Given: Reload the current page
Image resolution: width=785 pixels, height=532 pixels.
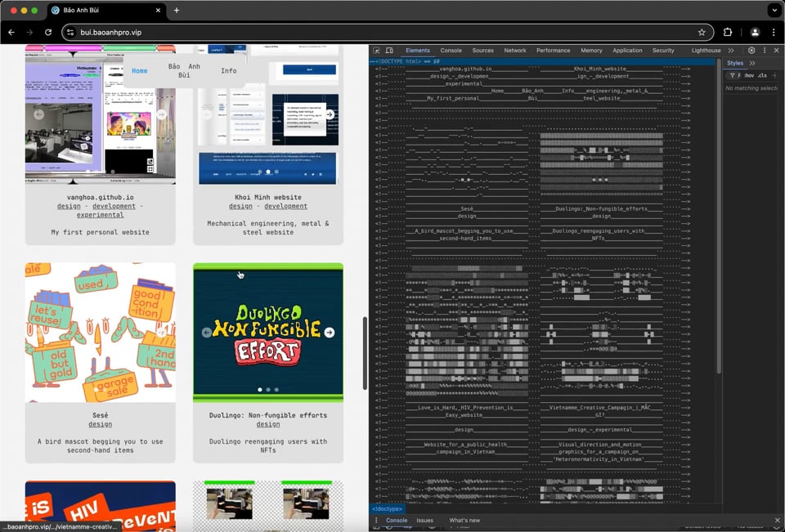Looking at the screenshot, I should 48,32.
